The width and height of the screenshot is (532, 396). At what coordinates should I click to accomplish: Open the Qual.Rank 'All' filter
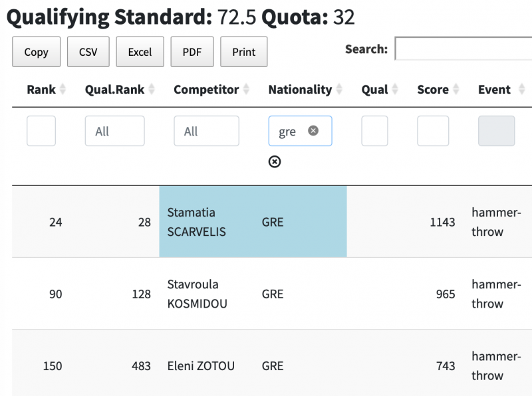(x=114, y=131)
